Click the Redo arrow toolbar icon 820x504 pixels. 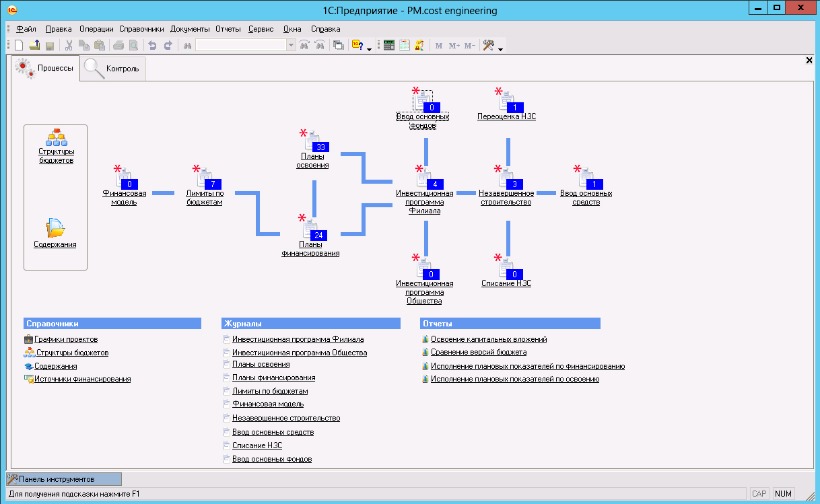click(x=168, y=45)
